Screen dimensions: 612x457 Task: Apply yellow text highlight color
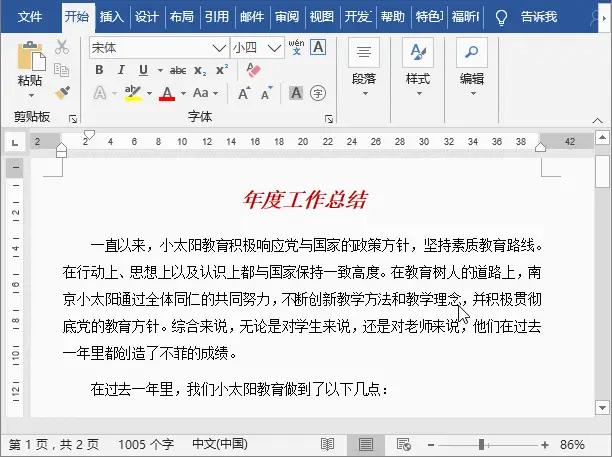[133, 93]
